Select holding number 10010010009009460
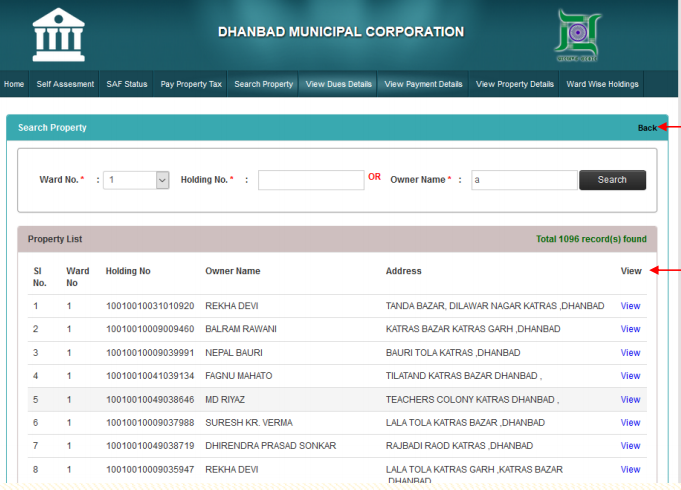 150,329
